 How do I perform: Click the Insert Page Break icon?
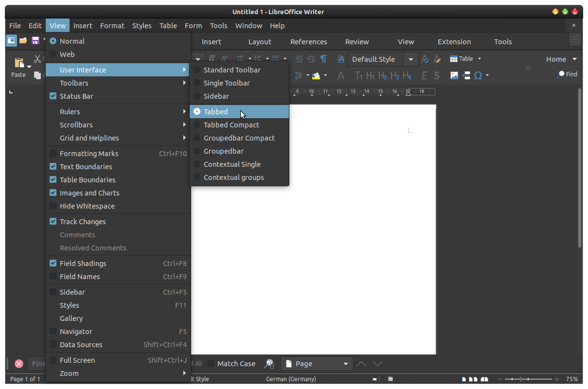tap(466, 75)
